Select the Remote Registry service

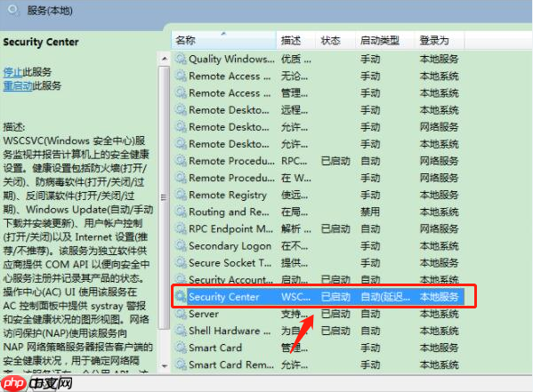228,195
